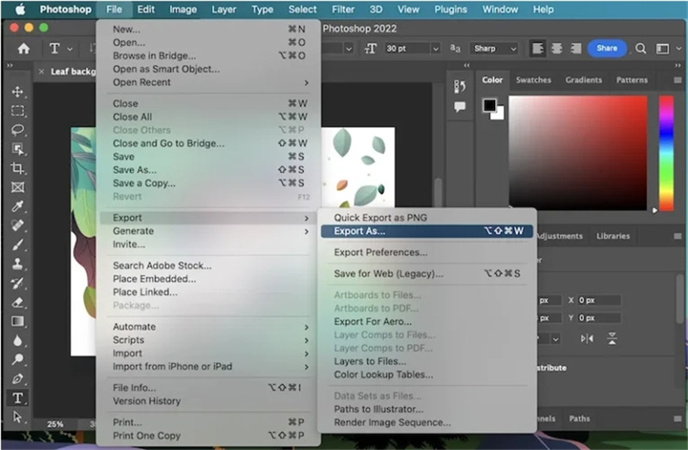
Task: Enable left text alignment
Action: coord(538,48)
